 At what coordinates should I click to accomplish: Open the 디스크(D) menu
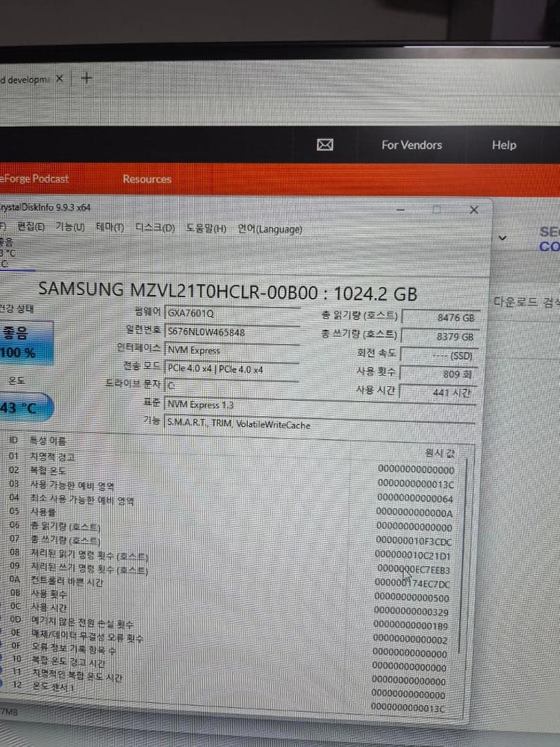click(155, 228)
